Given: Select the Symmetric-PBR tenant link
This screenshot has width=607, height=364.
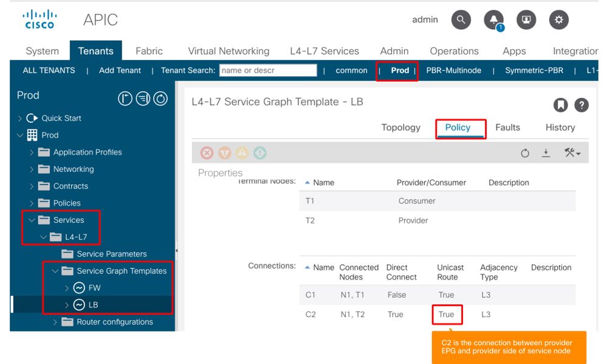Looking at the screenshot, I should tap(534, 70).
